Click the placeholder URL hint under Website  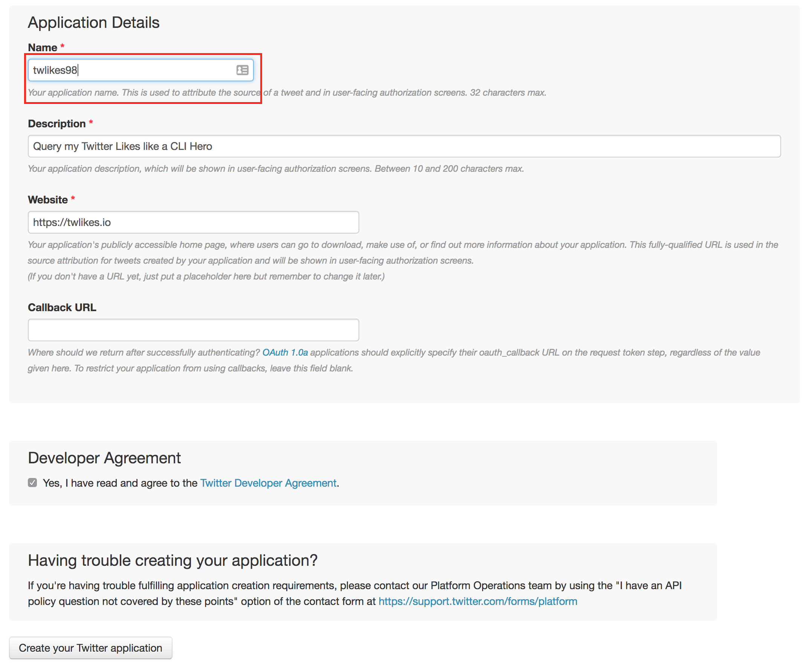pyautogui.click(x=206, y=276)
